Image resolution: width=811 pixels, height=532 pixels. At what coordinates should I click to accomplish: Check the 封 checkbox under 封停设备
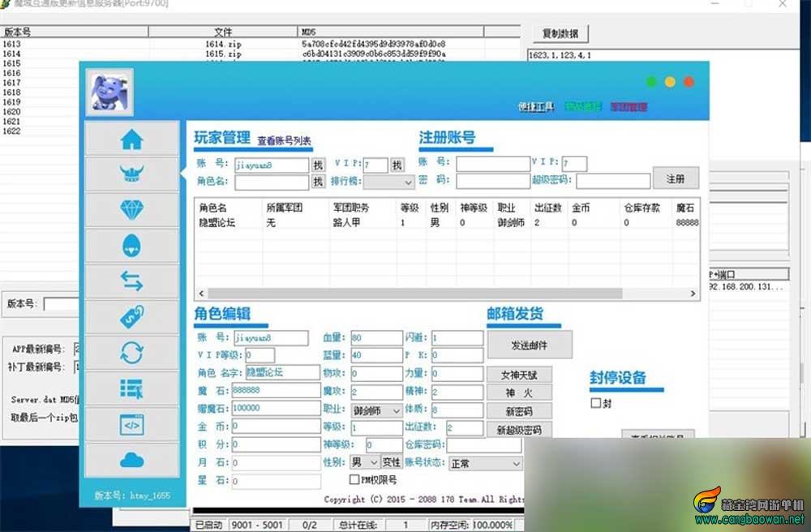coord(596,403)
